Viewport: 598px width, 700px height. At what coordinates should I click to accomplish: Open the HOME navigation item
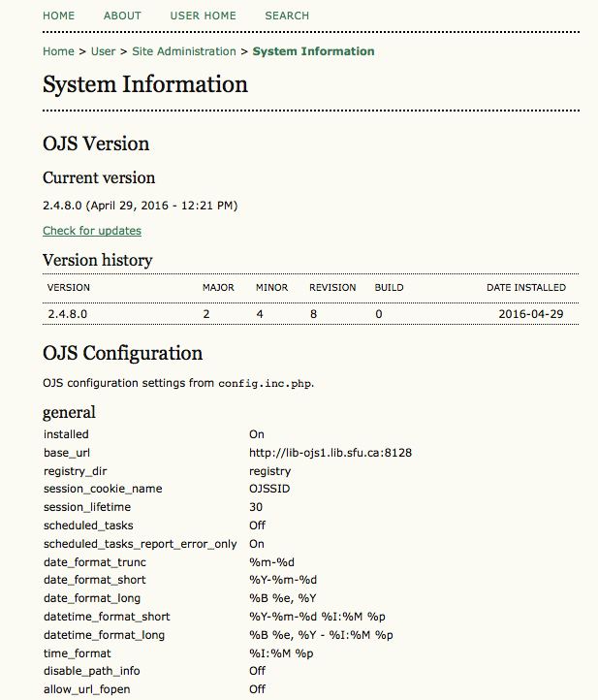click(58, 16)
